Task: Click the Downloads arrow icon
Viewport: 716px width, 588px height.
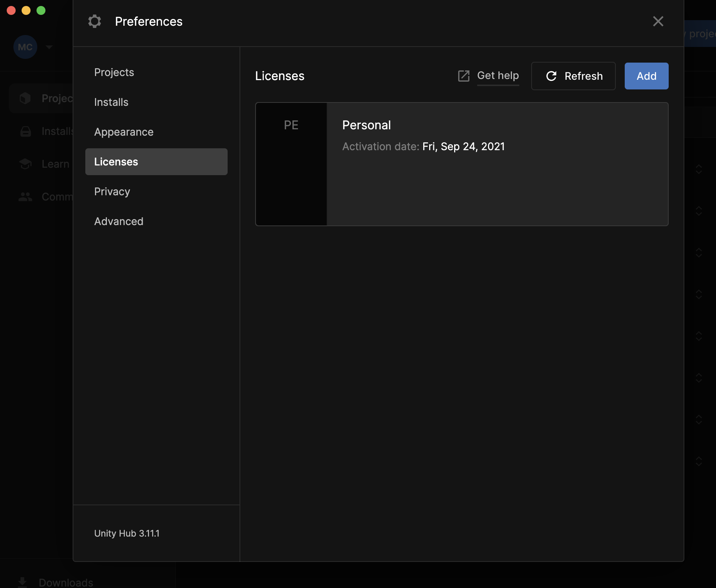Action: 22,582
